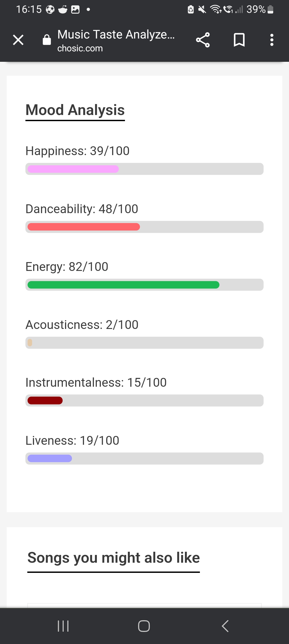Viewport: 289px width, 644px height.
Task: Tap the muted sound status icon
Action: pos(202,10)
